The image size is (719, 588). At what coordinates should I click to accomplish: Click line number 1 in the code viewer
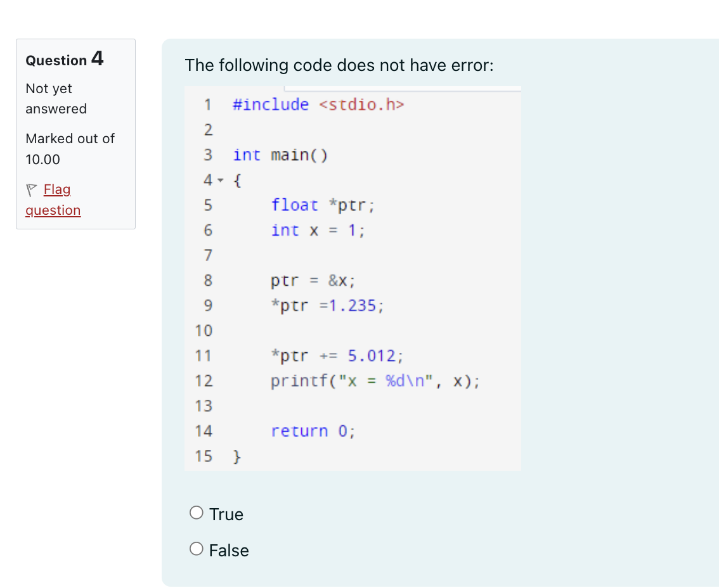[x=208, y=105]
